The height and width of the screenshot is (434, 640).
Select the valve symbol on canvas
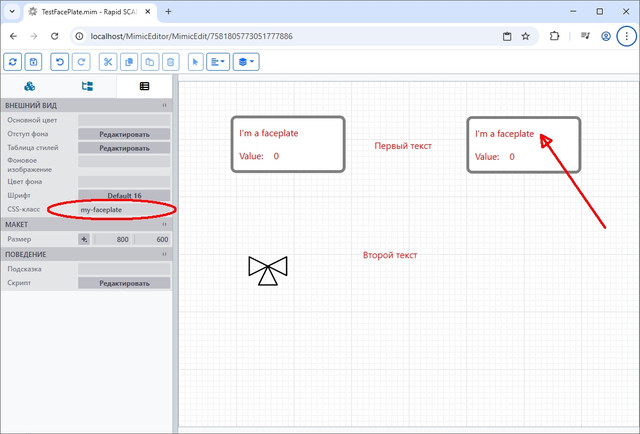[x=268, y=270]
